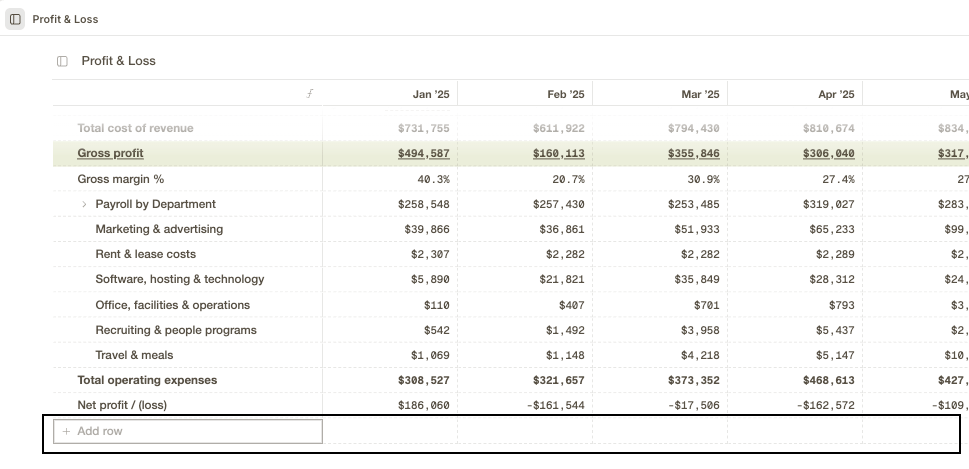Select Recruiting & people programs row label

176,330
